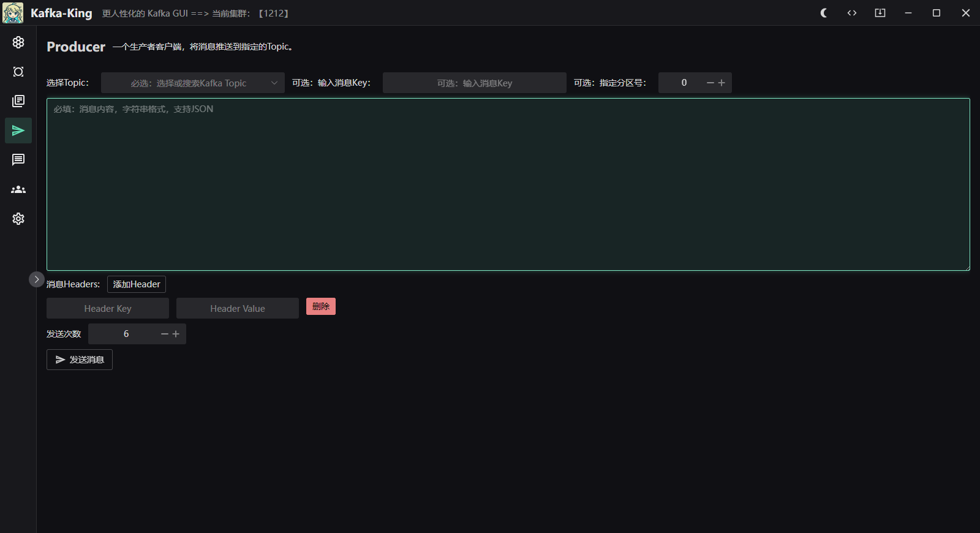Image resolution: width=980 pixels, height=533 pixels.
Task: Focus the Header Key input field
Action: tap(108, 308)
